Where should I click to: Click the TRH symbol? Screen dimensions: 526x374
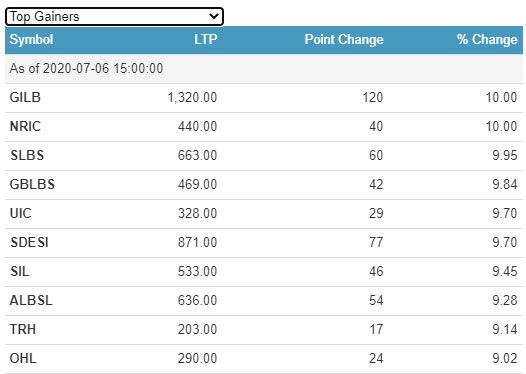pyautogui.click(x=23, y=329)
